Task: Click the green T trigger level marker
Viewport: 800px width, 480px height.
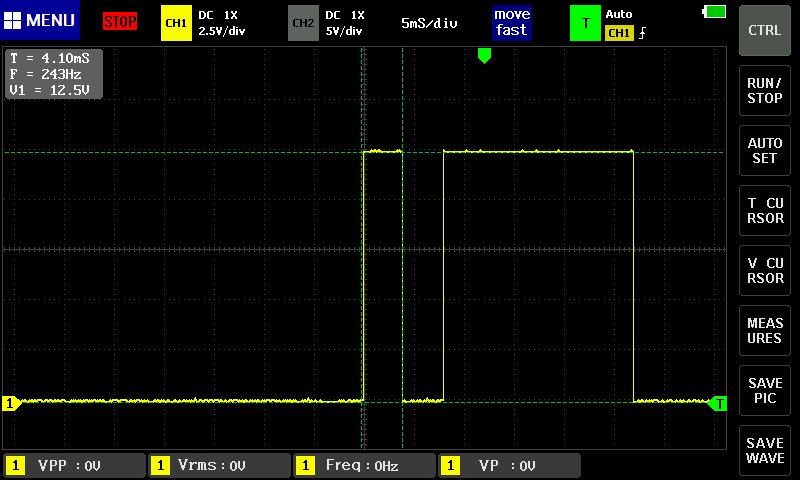Action: tap(717, 403)
